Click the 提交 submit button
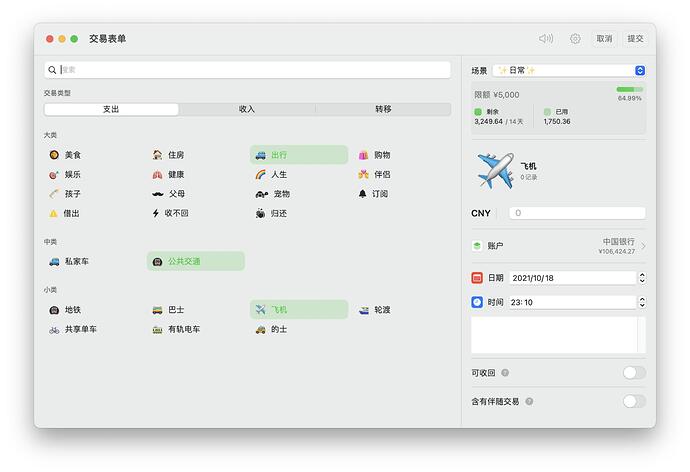Viewport: 690px width, 472px height. pyautogui.click(x=635, y=39)
